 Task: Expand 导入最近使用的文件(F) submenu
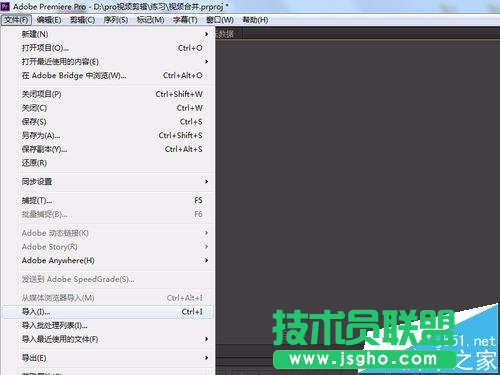(107, 339)
